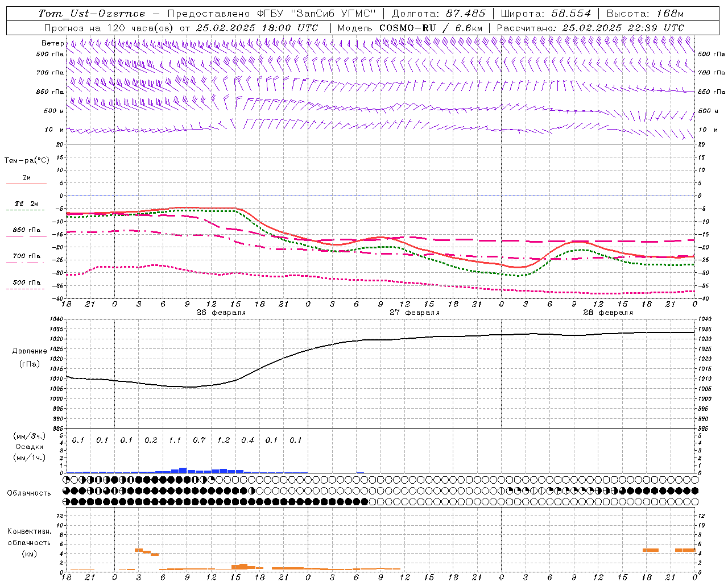
Task: Click the latitude value Широта: 58.554
Action: pyautogui.click(x=546, y=14)
